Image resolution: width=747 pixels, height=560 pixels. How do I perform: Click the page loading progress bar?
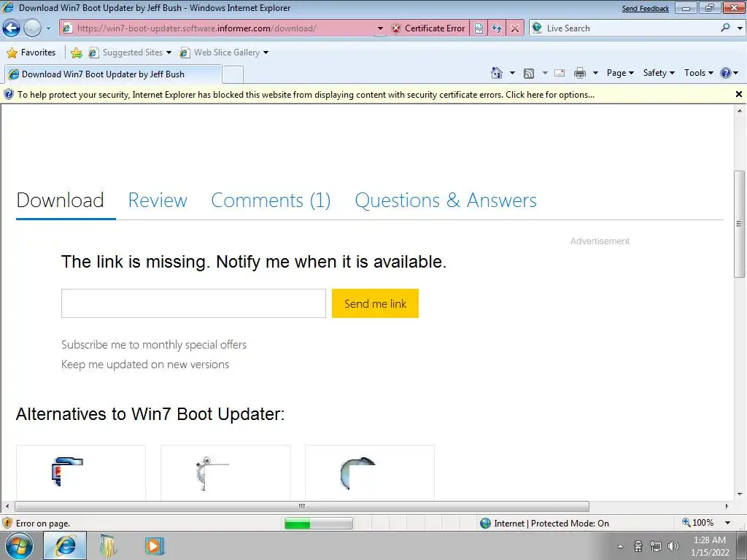[x=318, y=524]
